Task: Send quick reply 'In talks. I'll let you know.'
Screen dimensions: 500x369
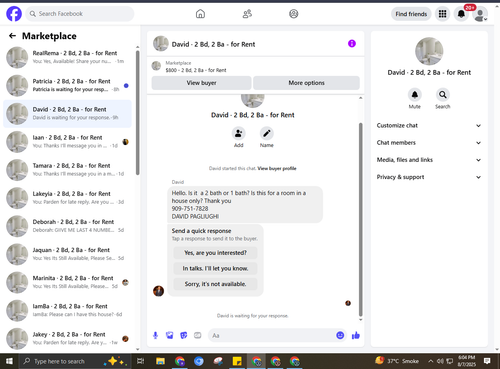Action: 215,268
